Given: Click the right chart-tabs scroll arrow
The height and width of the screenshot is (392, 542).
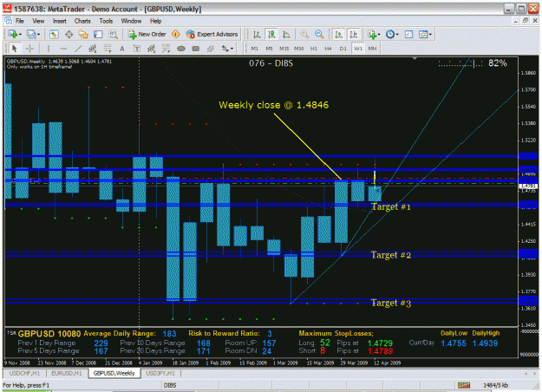Looking at the screenshot, I should point(535,373).
